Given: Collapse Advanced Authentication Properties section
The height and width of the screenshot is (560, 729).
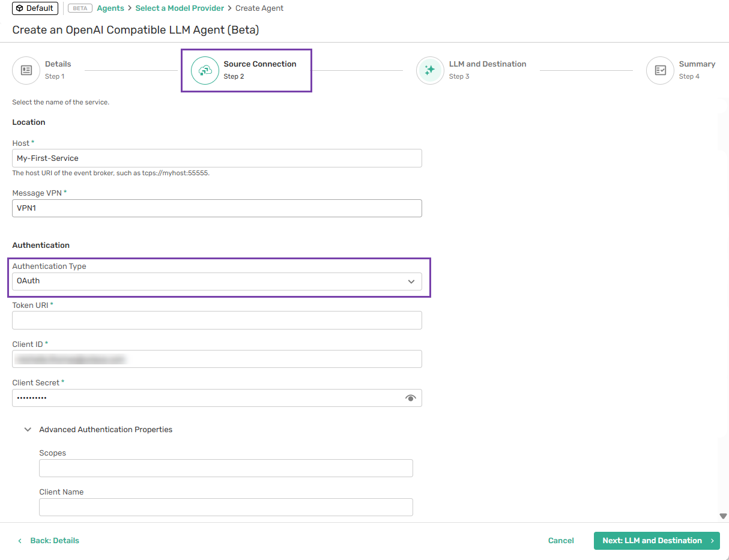Looking at the screenshot, I should [x=28, y=430].
